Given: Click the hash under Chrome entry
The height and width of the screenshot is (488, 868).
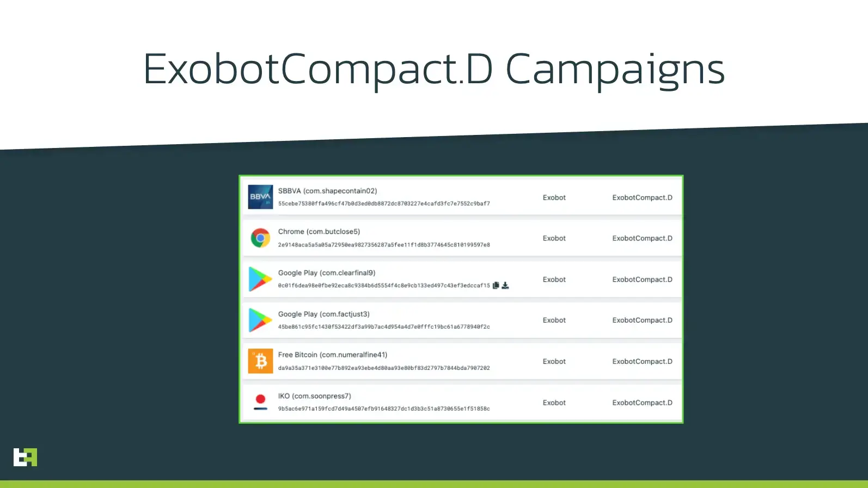Looking at the screenshot, I should 384,245.
